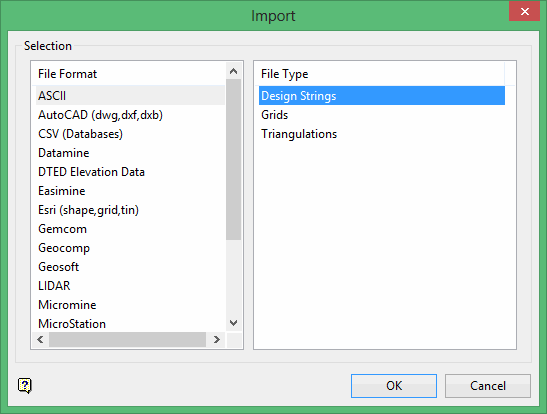
Task: Close the Import dialog with the X
Action: click(524, 12)
